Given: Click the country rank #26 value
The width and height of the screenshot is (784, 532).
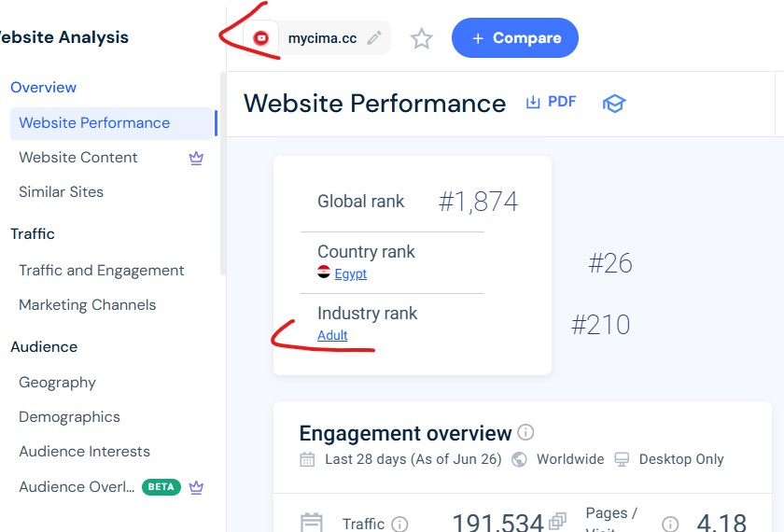Looking at the screenshot, I should [x=610, y=263].
